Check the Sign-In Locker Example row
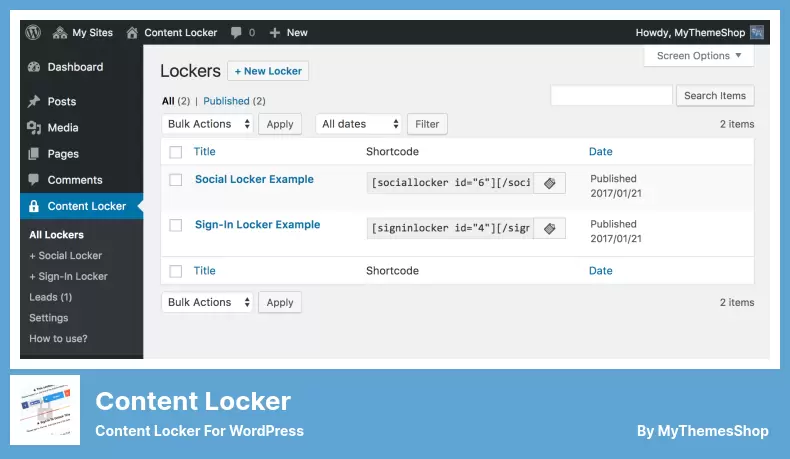Image resolution: width=790 pixels, height=459 pixels. click(175, 225)
